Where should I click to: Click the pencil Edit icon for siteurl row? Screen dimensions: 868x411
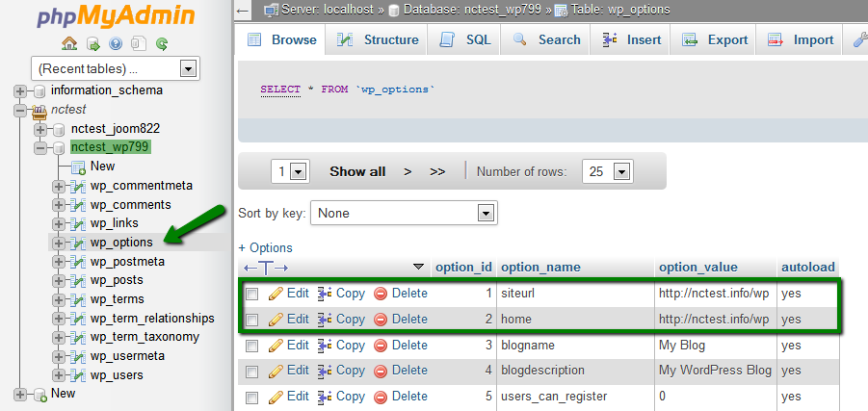pos(276,294)
